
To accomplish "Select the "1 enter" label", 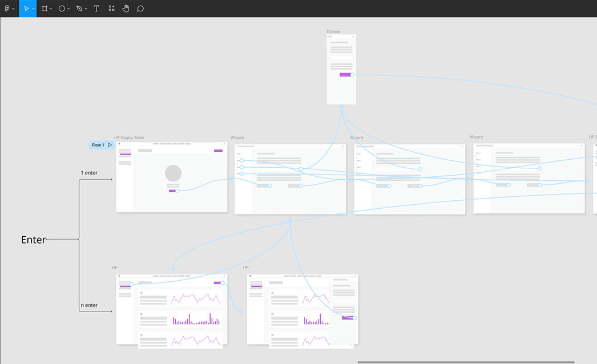I will 89,173.
